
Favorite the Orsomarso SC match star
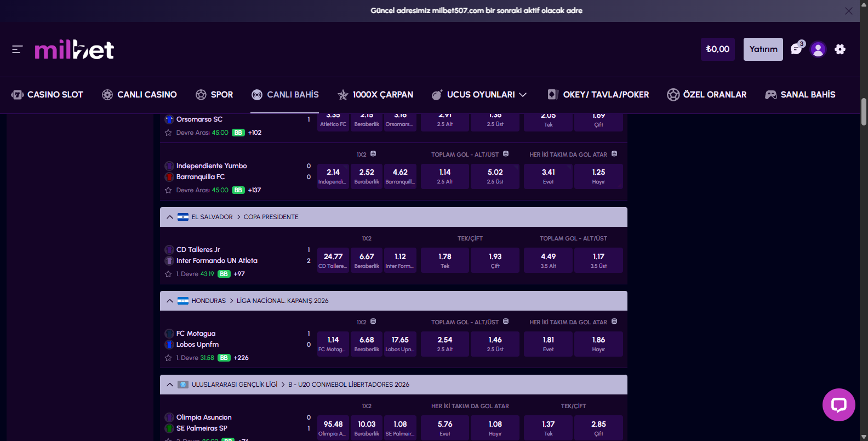[168, 133]
